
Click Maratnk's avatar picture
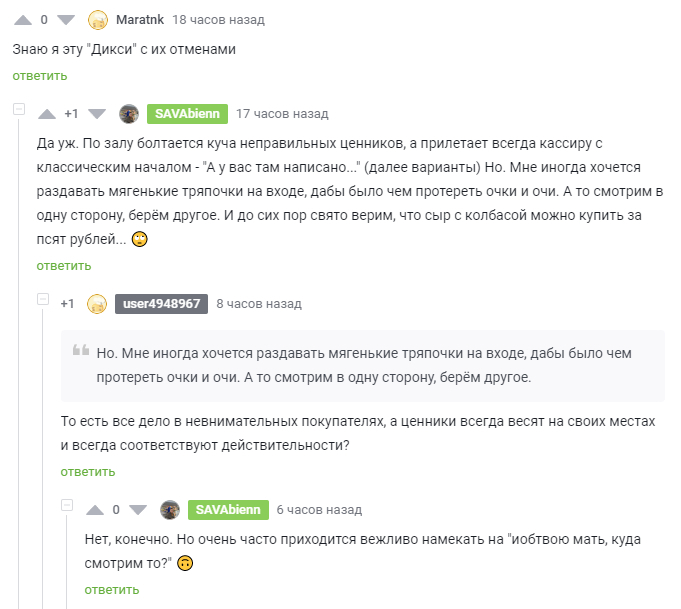point(98,20)
